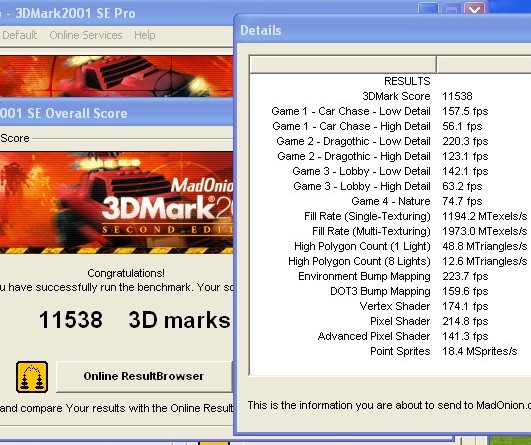Select the RESULTS row

[x=407, y=81]
